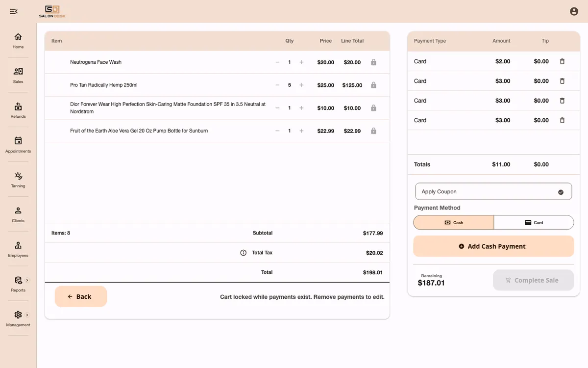Open the Refunds section
This screenshot has width=588, height=368.
[18, 110]
